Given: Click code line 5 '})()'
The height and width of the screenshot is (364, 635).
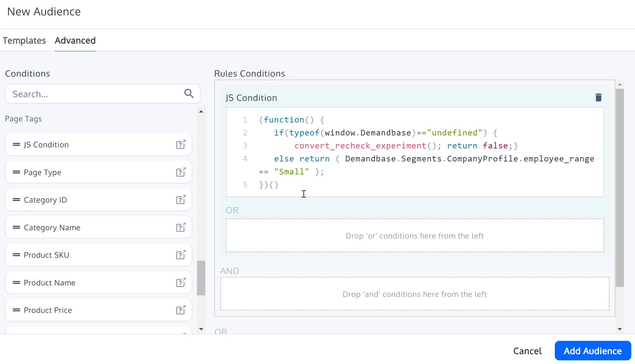Looking at the screenshot, I should (269, 185).
